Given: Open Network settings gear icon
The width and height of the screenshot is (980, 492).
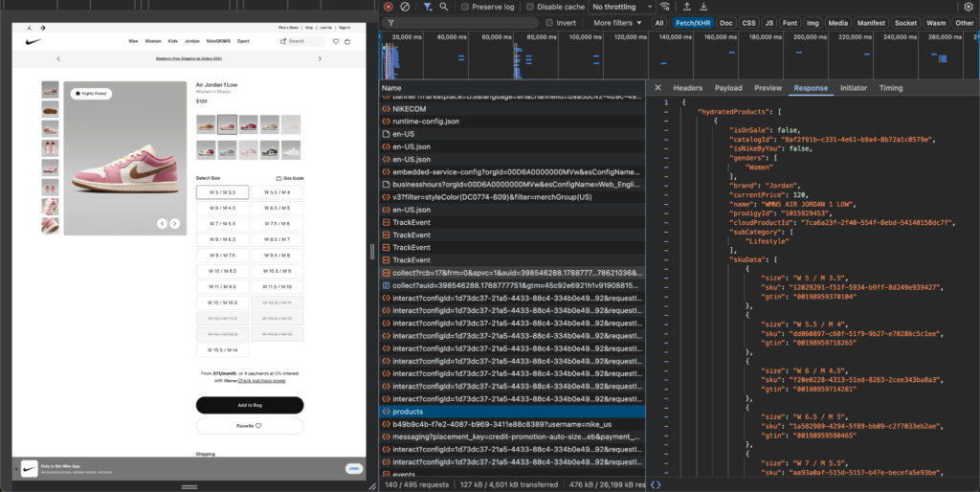Looking at the screenshot, I should 969,7.
